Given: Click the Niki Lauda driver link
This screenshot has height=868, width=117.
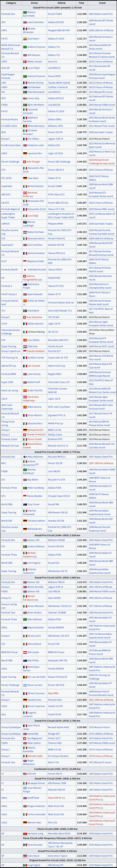Looking at the screenshot, I should 33,652.
